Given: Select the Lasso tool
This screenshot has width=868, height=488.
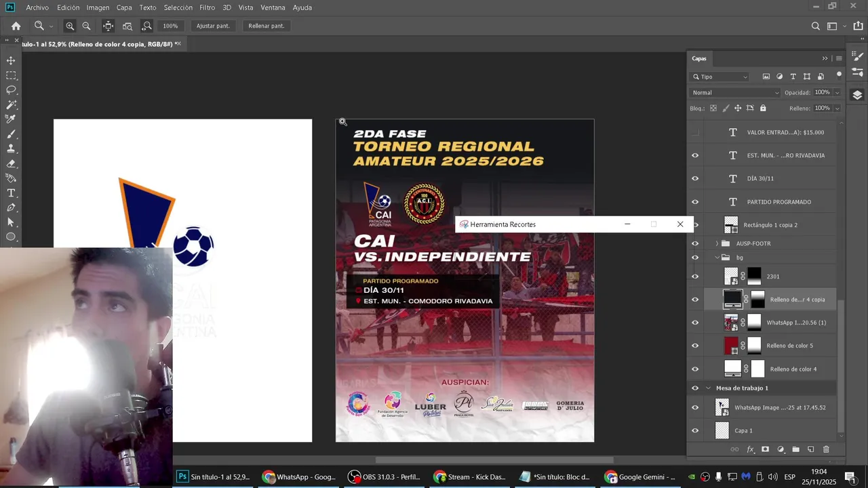Looking at the screenshot, I should click(11, 90).
